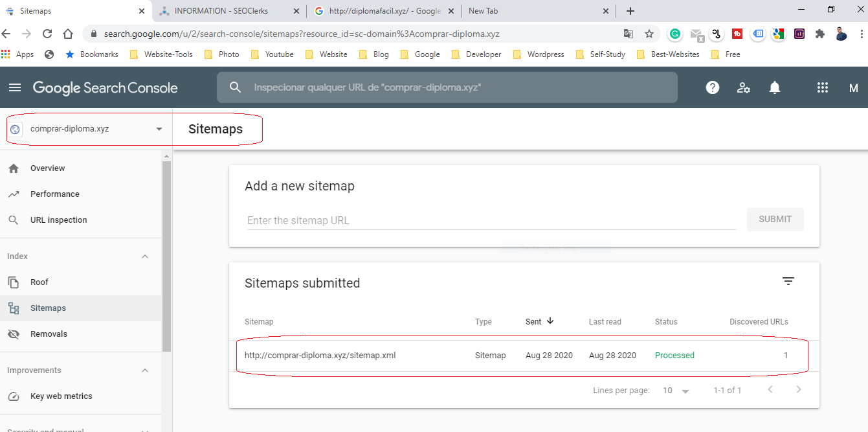The image size is (868, 432).
Task: Select Removals in the sidebar
Action: pos(49,334)
